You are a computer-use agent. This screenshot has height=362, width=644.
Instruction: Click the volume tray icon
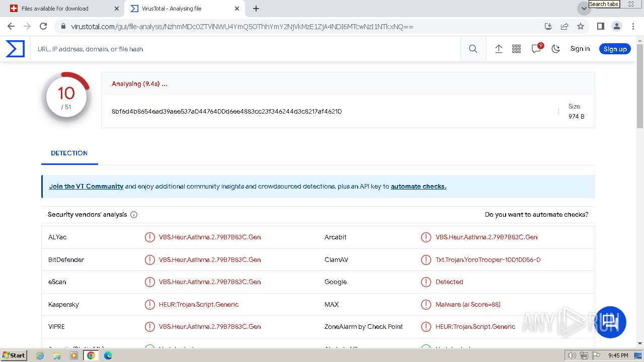572,355
